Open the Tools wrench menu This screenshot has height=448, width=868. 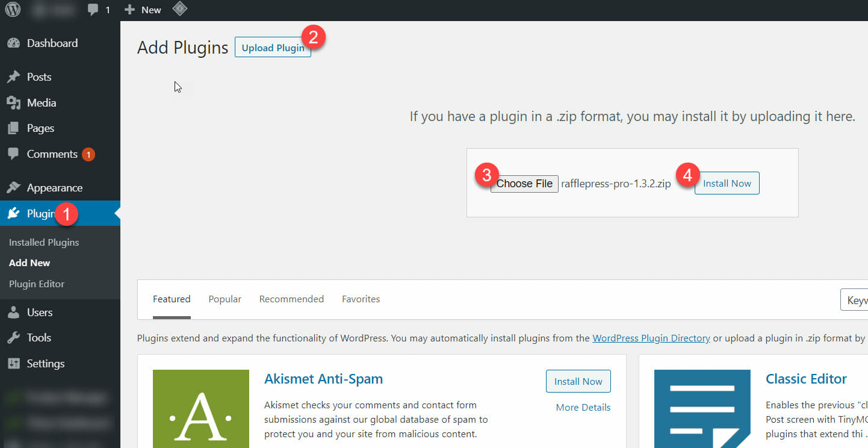point(39,338)
